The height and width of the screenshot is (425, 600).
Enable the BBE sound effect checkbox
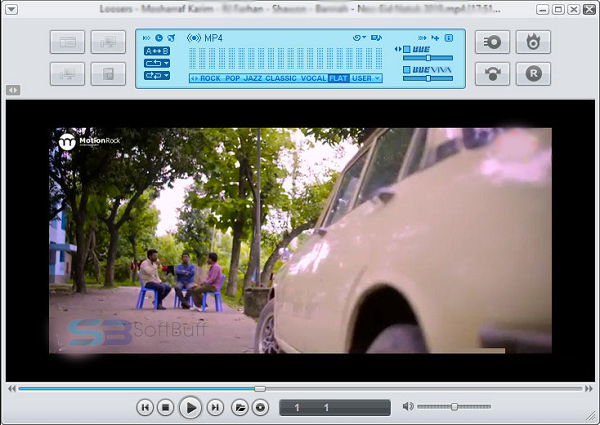pos(406,49)
